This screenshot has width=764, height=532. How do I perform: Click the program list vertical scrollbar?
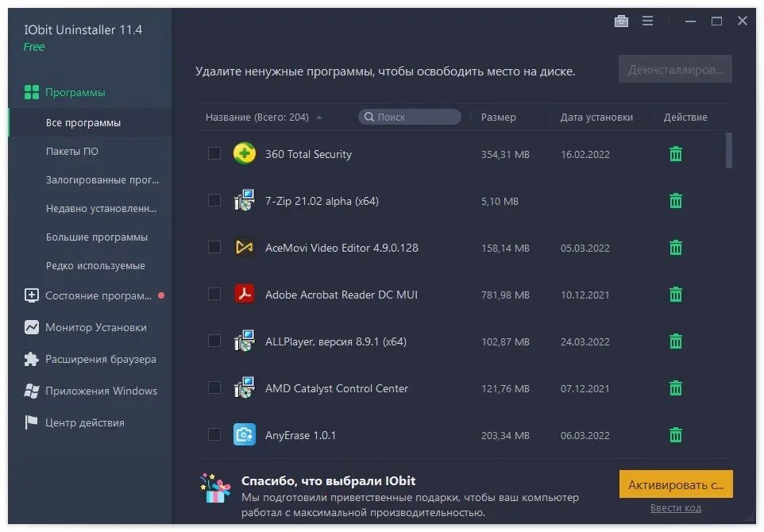click(x=729, y=151)
